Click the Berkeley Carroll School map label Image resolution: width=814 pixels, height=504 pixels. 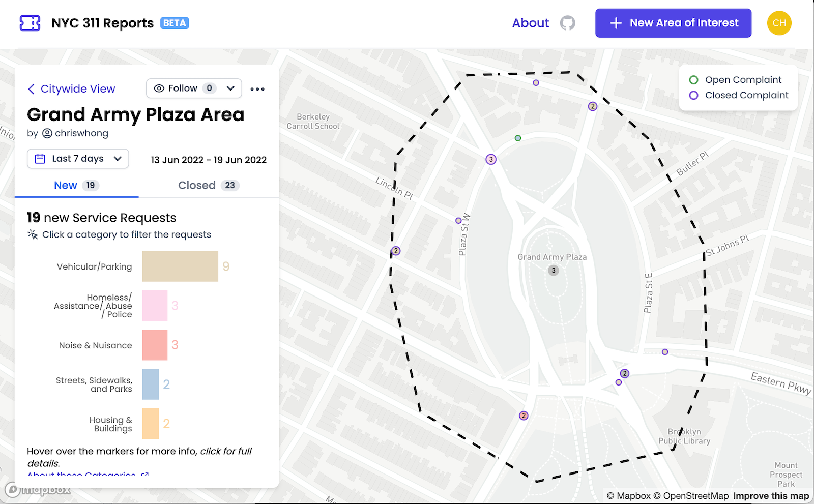pos(313,122)
